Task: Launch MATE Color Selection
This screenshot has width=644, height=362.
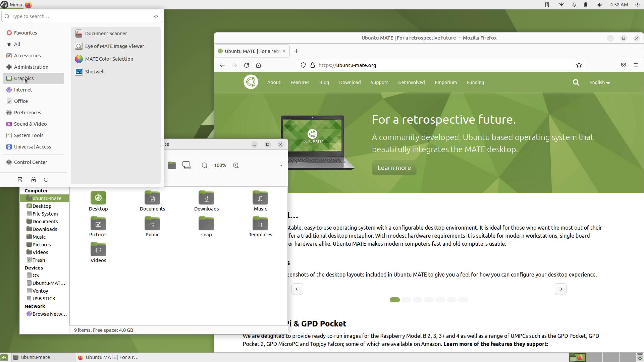Action: pos(115,59)
